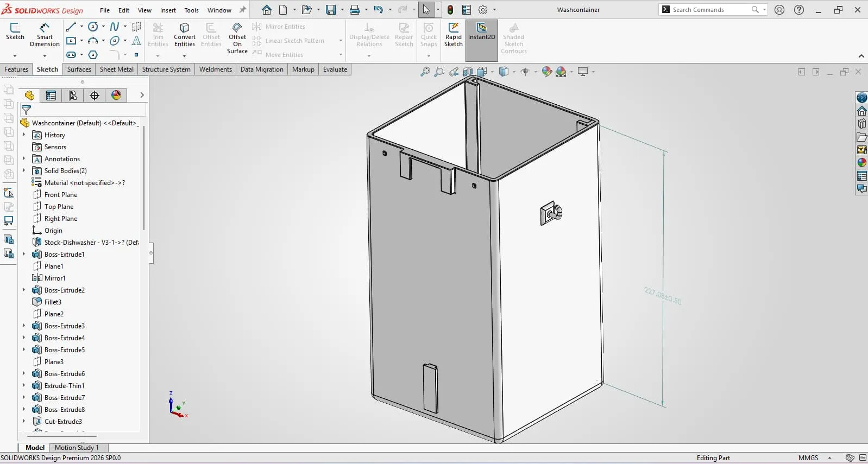Open the Sketch tool
868x464 pixels.
tap(15, 31)
